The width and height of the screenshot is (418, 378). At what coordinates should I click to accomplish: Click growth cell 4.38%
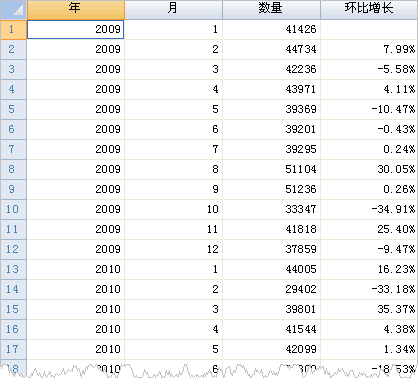pos(369,330)
